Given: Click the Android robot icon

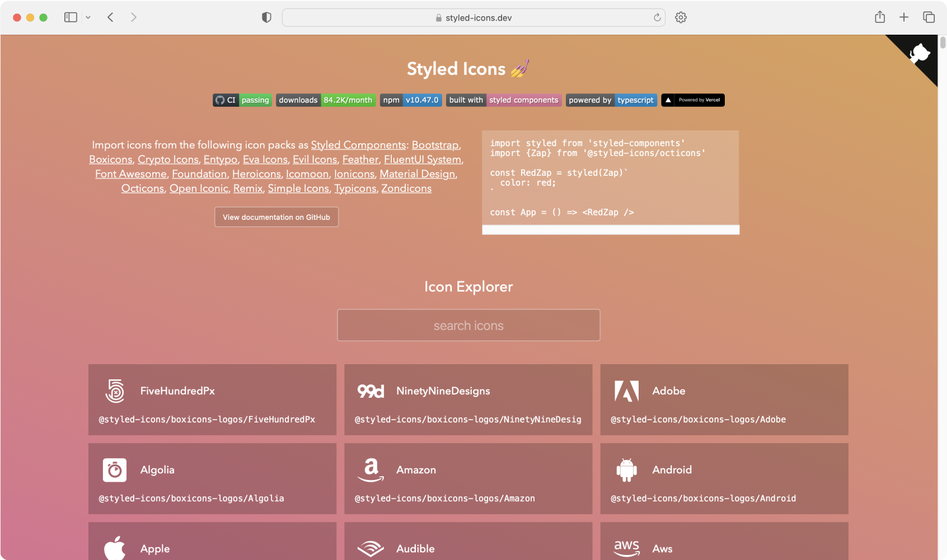Looking at the screenshot, I should coord(626,470).
